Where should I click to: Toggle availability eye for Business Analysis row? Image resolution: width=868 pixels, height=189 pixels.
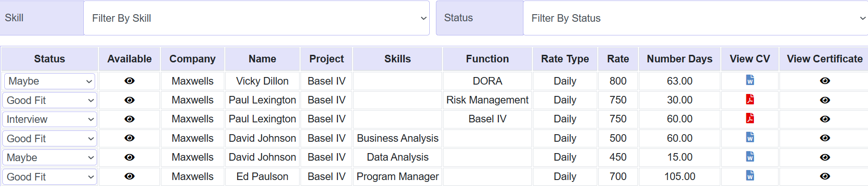129,138
